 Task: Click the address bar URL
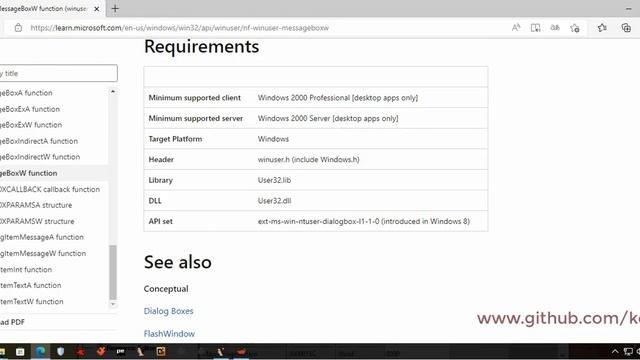tap(180, 28)
